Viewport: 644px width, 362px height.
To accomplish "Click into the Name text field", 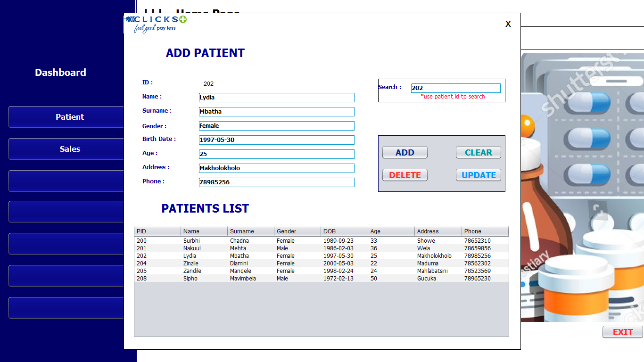I will (276, 98).
